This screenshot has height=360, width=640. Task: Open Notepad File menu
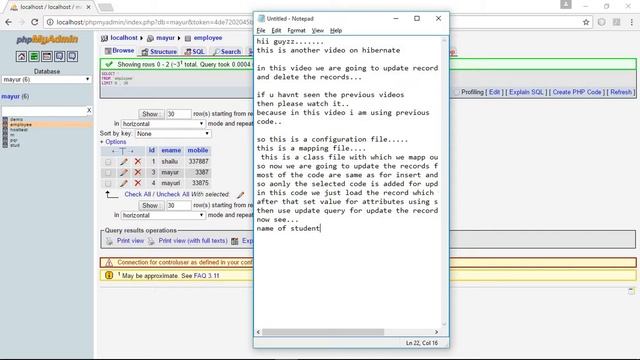(x=261, y=31)
